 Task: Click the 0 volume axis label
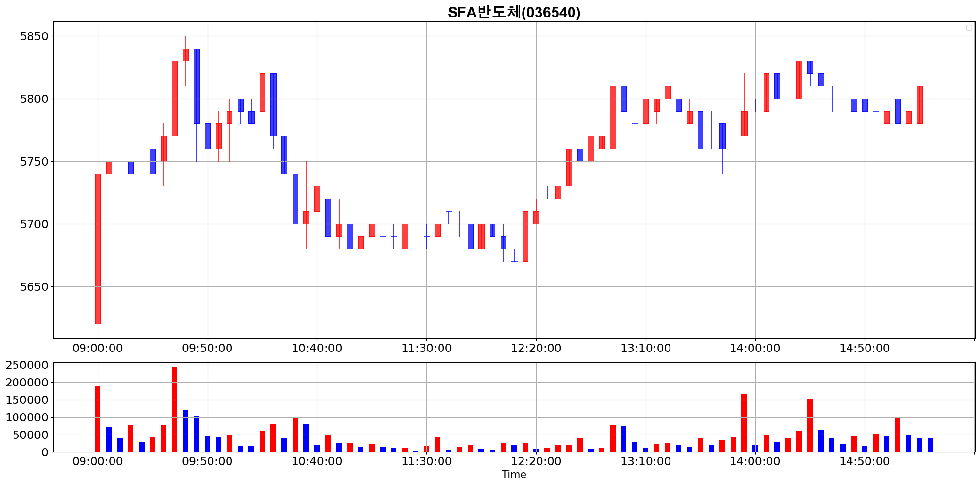coord(45,452)
